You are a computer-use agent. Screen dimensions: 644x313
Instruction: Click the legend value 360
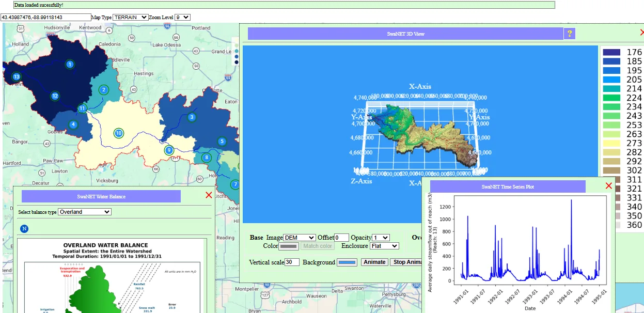tap(634, 225)
